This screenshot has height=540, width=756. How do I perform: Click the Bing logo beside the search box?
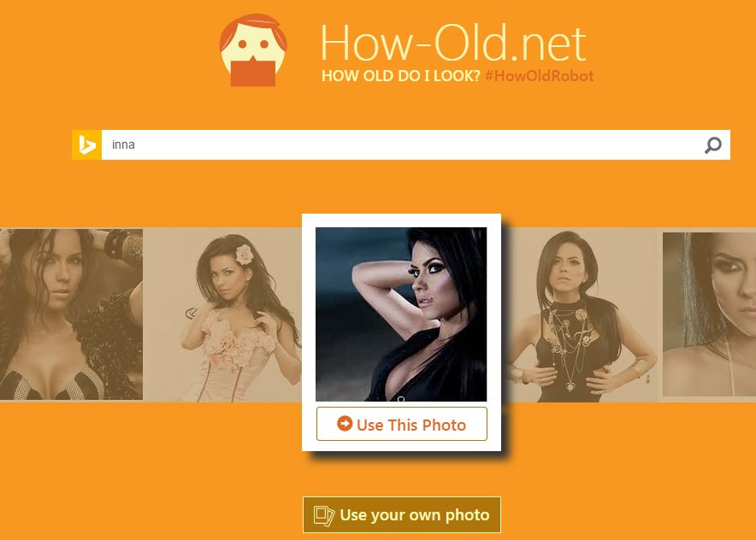[86, 144]
